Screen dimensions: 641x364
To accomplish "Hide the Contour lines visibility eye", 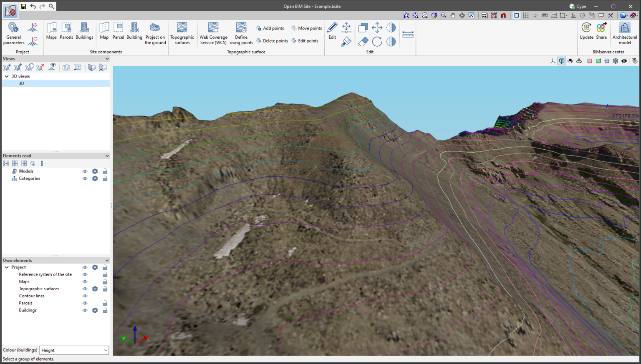I will (85, 296).
